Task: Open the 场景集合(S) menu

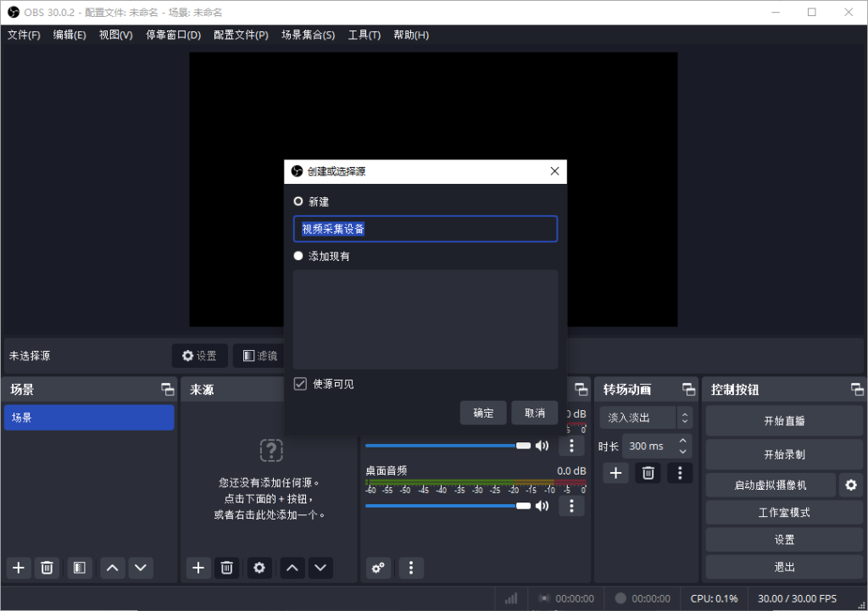Action: tap(309, 35)
